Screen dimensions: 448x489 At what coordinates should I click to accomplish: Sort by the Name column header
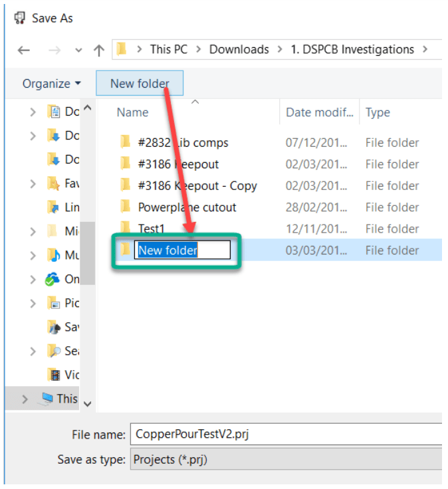coord(132,112)
